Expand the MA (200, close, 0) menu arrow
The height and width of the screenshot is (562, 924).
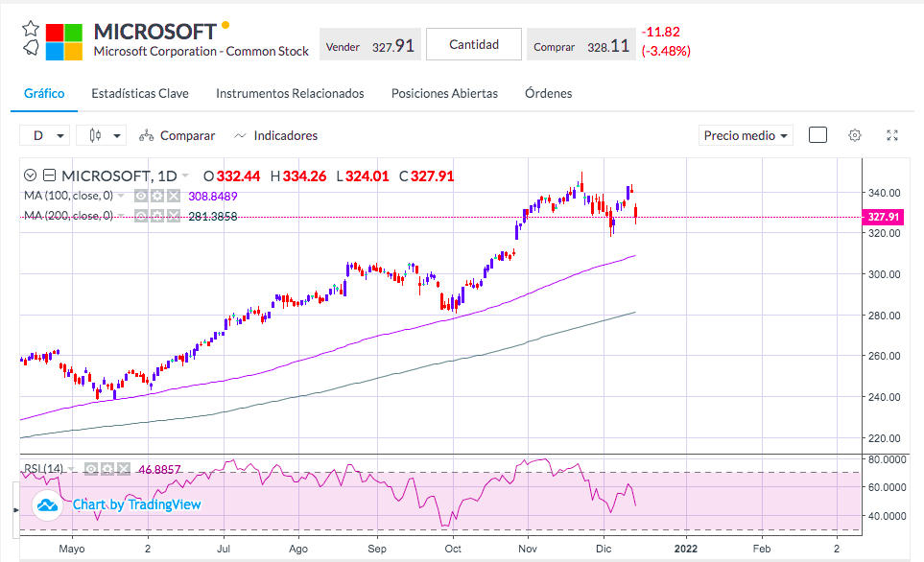(122, 216)
